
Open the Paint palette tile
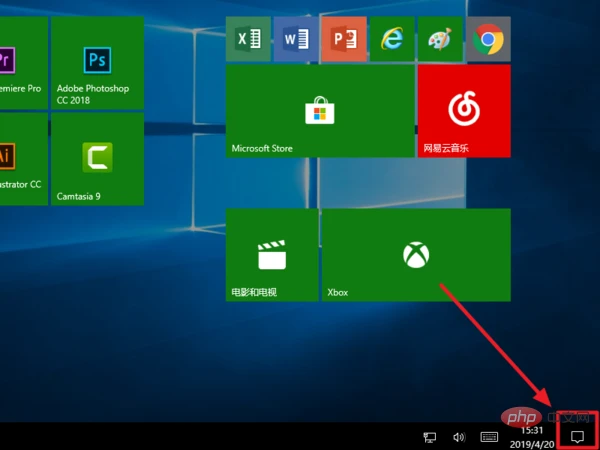[x=440, y=39]
